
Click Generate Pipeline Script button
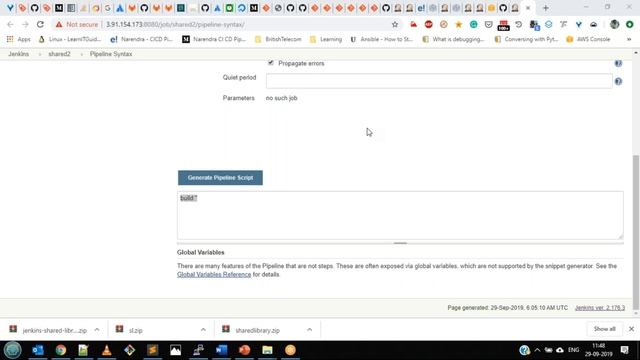pyautogui.click(x=220, y=178)
